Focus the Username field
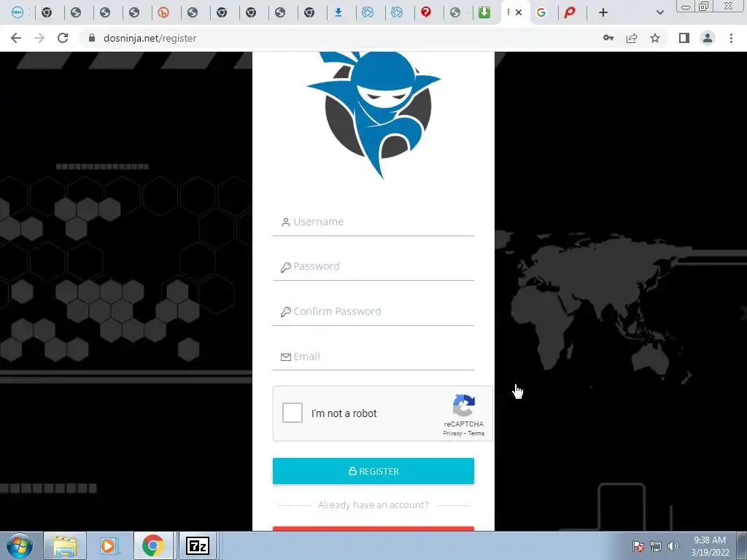This screenshot has height=560, width=747. click(373, 222)
